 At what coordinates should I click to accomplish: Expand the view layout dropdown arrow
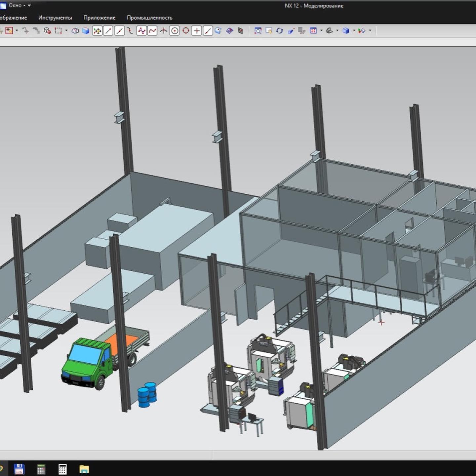[321, 31]
